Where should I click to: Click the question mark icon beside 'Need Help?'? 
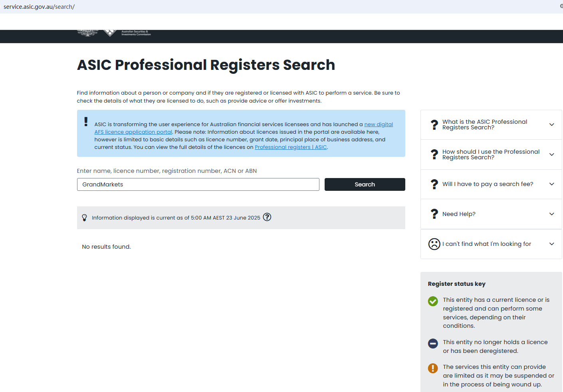(434, 214)
